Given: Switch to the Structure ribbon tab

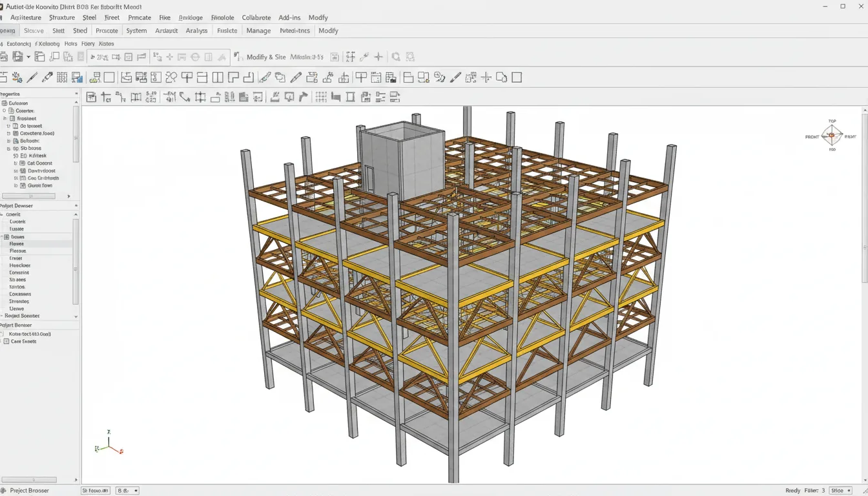Looking at the screenshot, I should (x=61, y=17).
